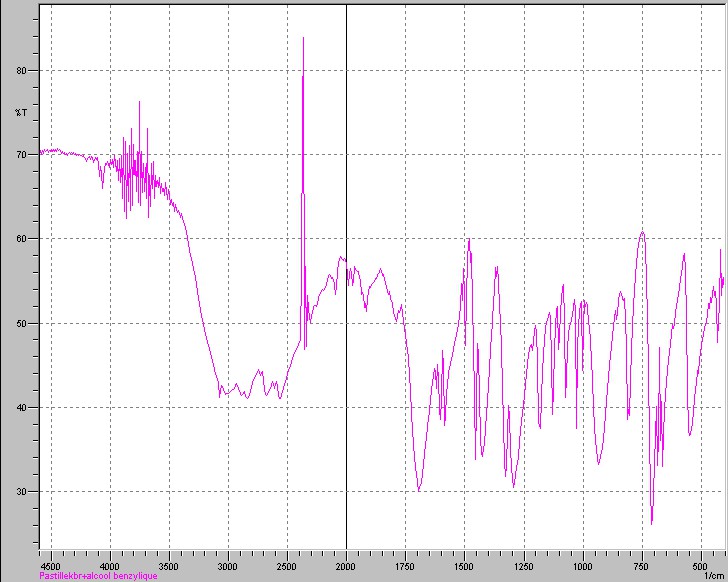
Task: Click the 40 transmittance axis label
Action: [22, 407]
